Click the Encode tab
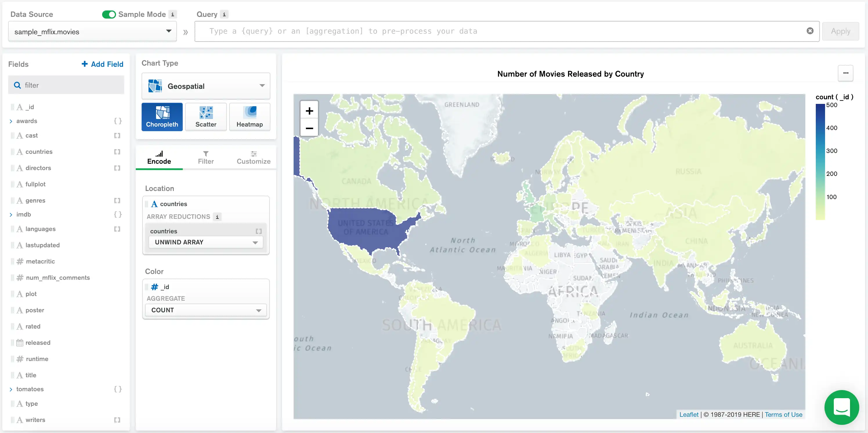The height and width of the screenshot is (433, 868). (x=159, y=157)
